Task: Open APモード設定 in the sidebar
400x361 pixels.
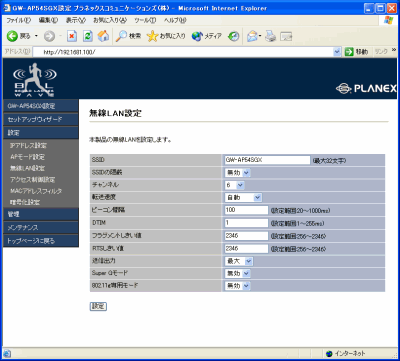Action: (x=27, y=157)
